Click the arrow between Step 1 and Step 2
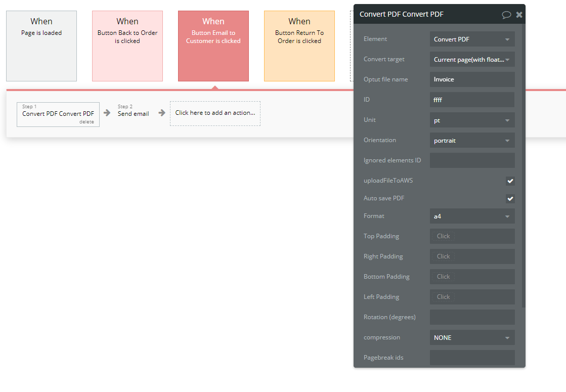Viewport: 566px width, 392px height. [x=107, y=113]
